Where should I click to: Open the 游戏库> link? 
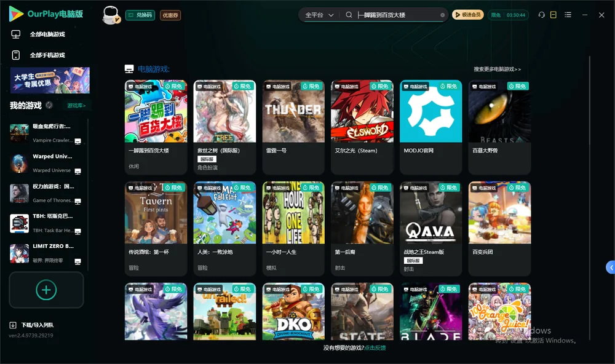click(x=76, y=106)
